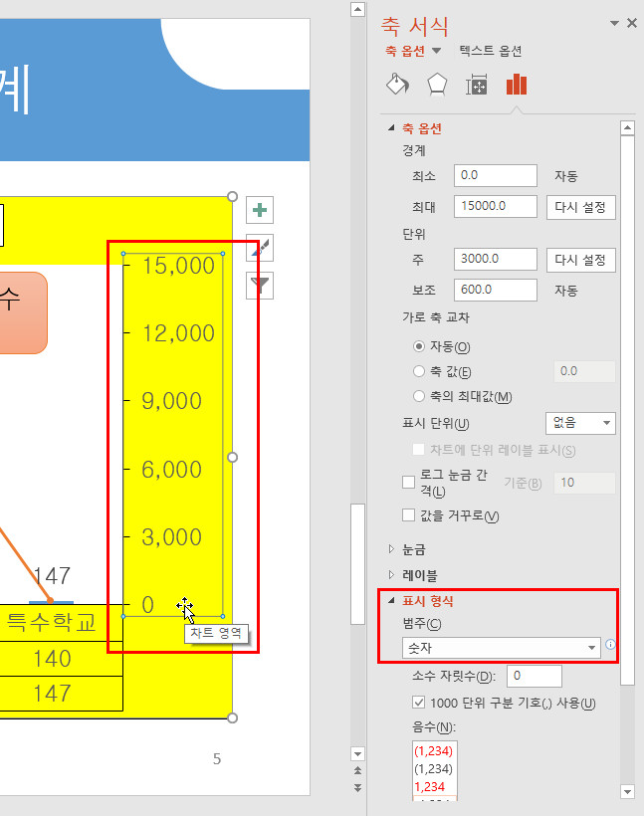Click the info icon beside 범주 dropdown
The width and height of the screenshot is (644, 816).
pos(610,645)
